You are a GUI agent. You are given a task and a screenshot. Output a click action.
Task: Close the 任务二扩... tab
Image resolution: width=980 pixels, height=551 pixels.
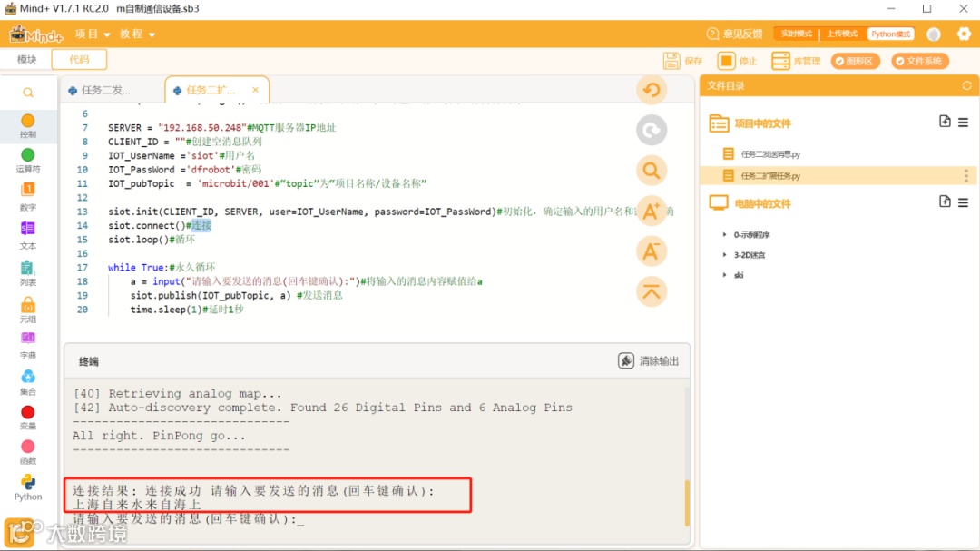(256, 90)
